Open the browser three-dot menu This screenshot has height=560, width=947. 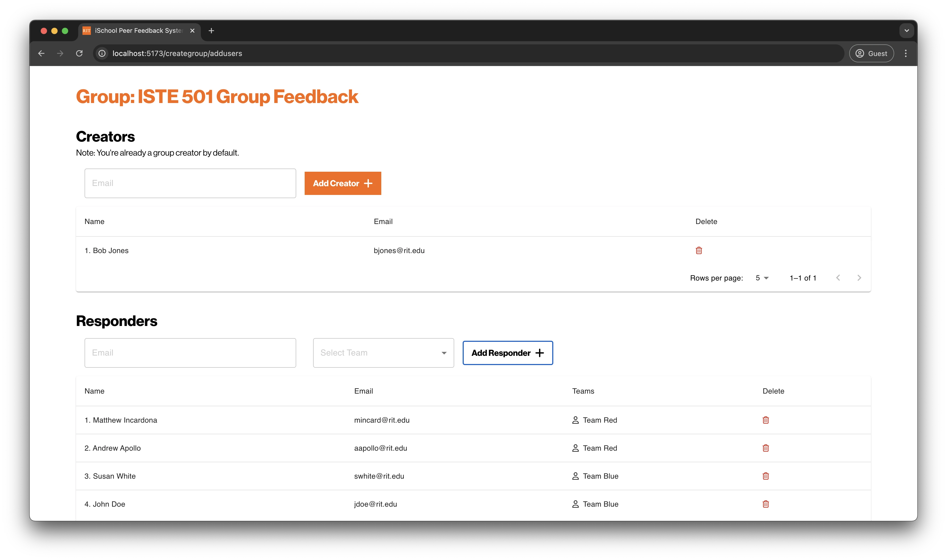906,53
